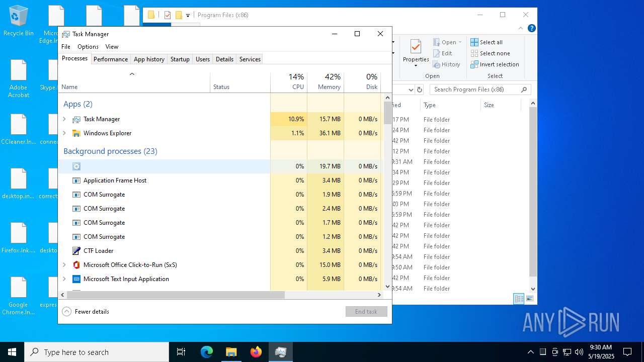Sort Explorer files by Size column
The width and height of the screenshot is (644, 362).
[501, 105]
